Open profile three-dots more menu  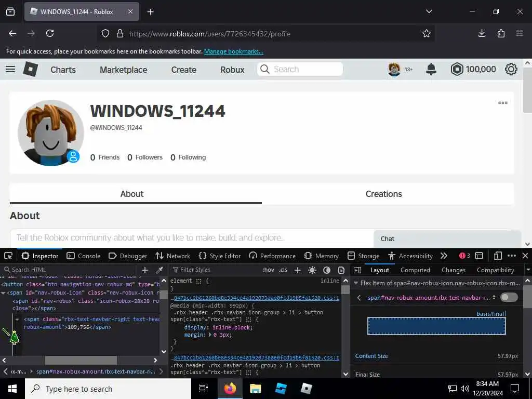click(x=503, y=103)
